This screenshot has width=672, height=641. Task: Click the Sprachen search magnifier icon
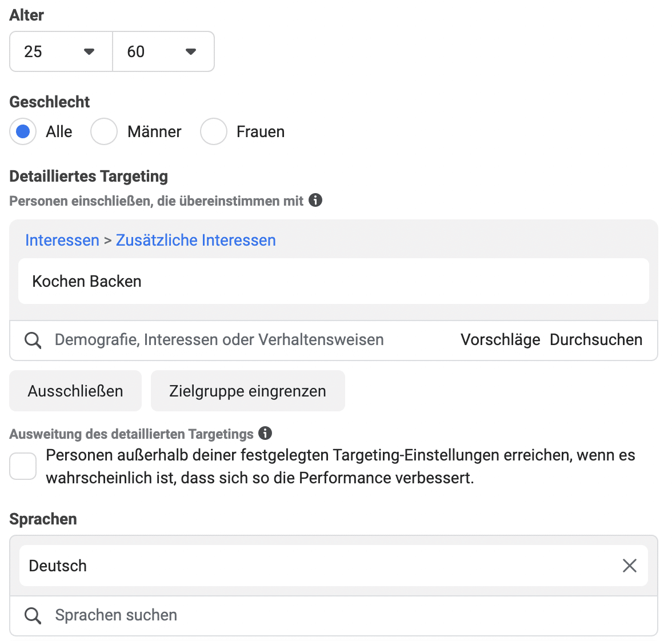[33, 615]
